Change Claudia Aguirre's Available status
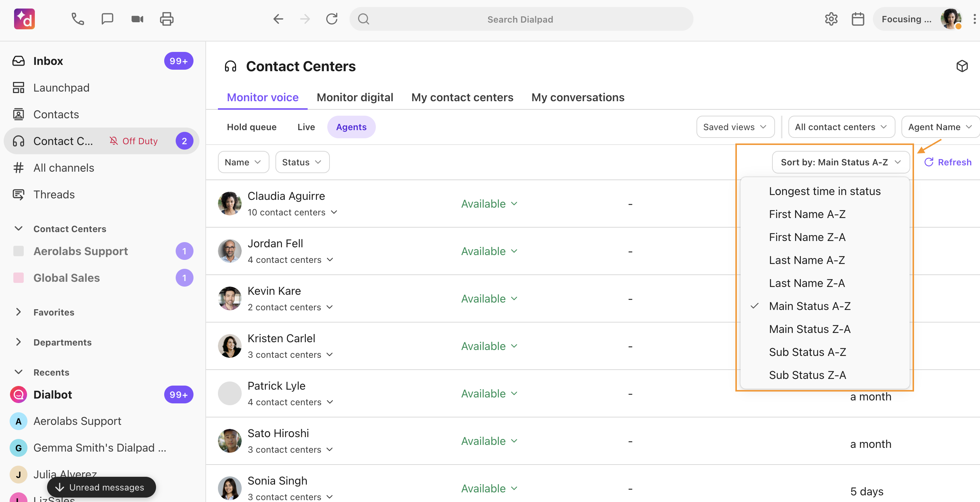Viewport: 980px width, 502px height. click(489, 204)
